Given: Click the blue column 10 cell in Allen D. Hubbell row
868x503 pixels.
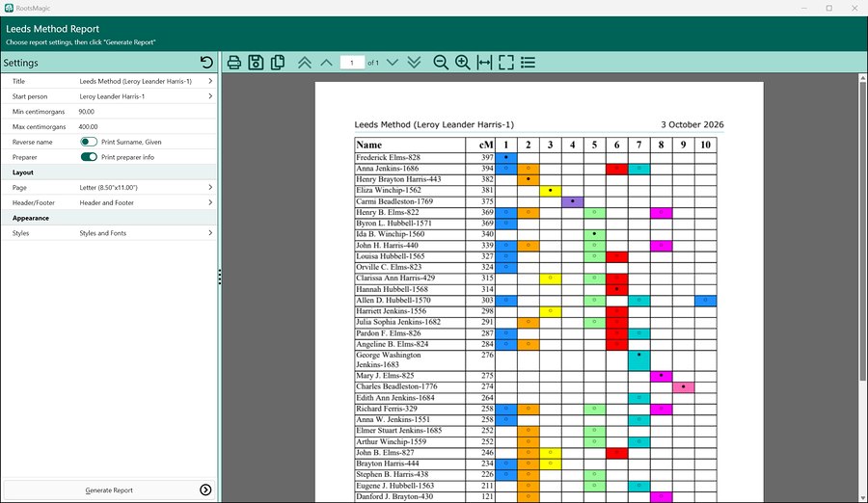Looking at the screenshot, I should pos(705,301).
